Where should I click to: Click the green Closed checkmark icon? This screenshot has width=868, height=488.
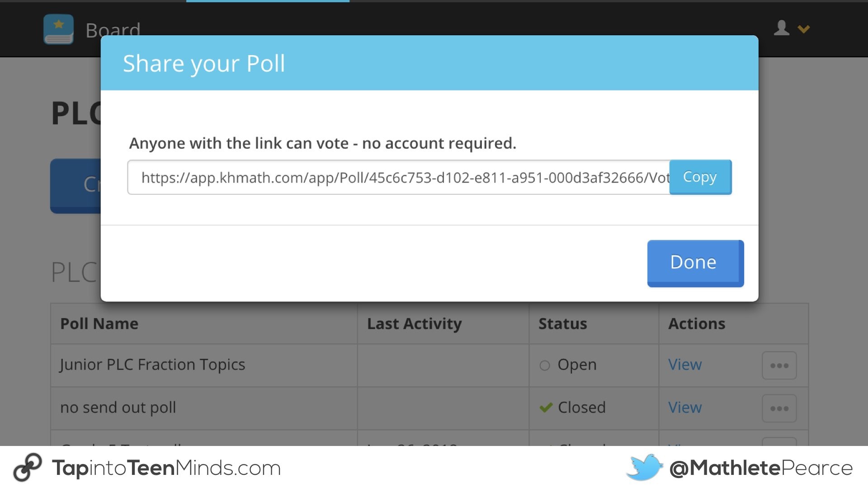pos(546,408)
